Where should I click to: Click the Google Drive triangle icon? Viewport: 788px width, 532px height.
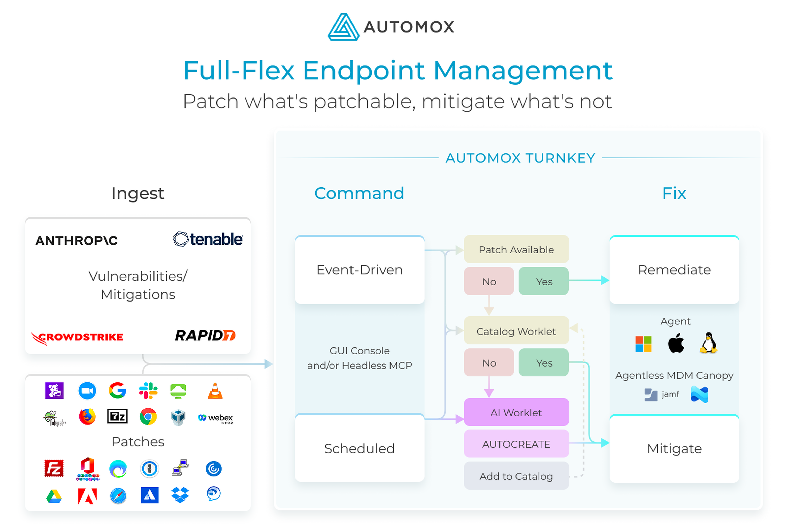[54, 497]
